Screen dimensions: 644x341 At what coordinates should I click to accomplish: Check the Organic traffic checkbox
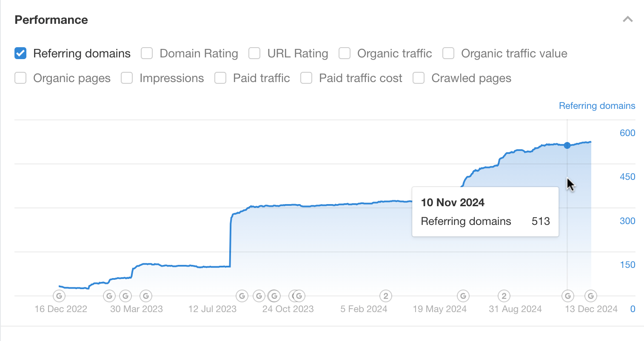coord(344,53)
